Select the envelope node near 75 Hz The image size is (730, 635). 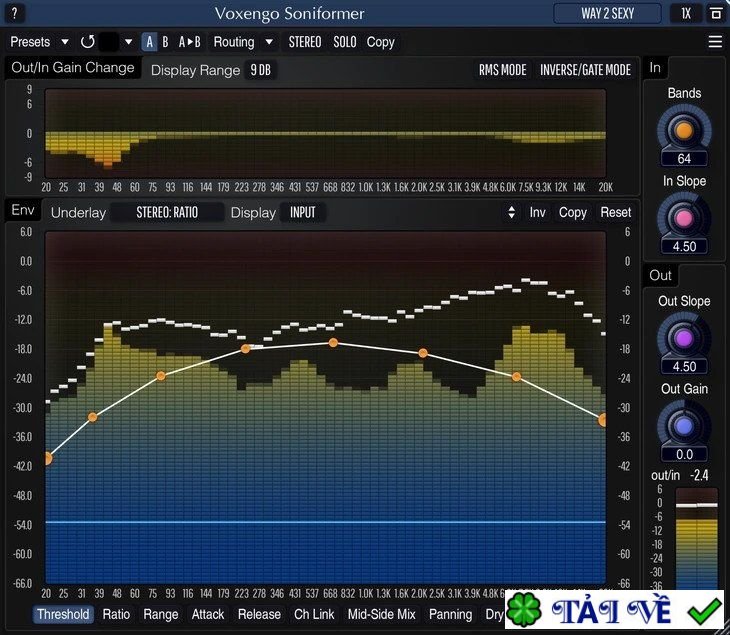pyautogui.click(x=161, y=376)
